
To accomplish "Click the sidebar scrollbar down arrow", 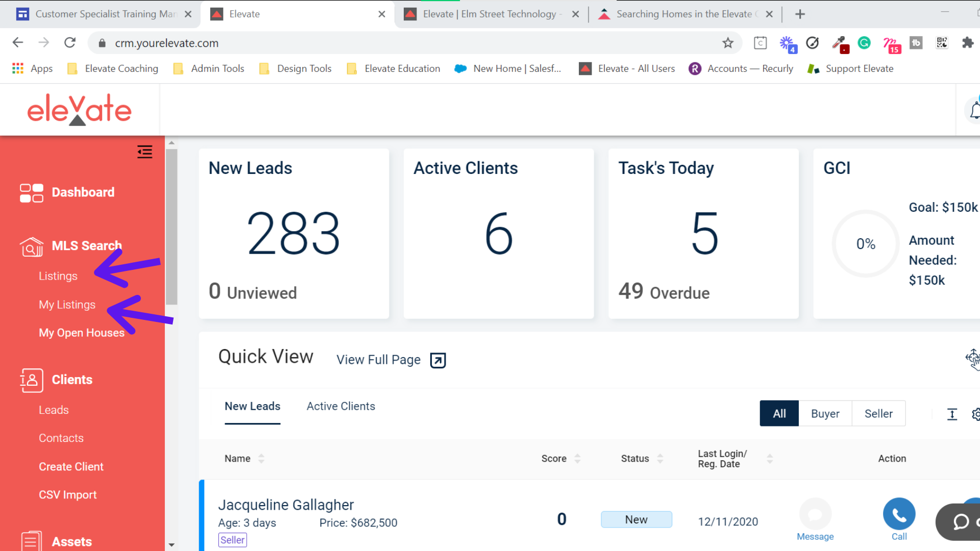I will pos(171,545).
